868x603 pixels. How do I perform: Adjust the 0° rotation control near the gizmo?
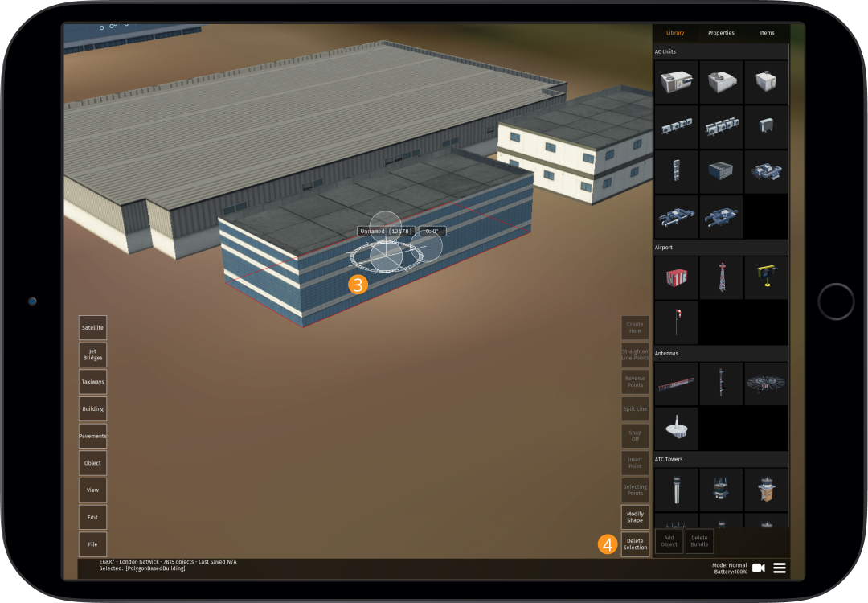coord(432,231)
